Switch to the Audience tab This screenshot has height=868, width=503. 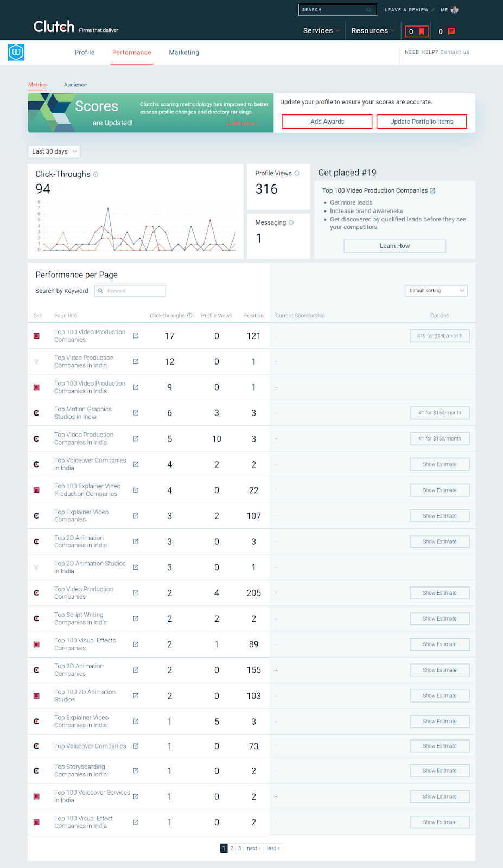75,85
